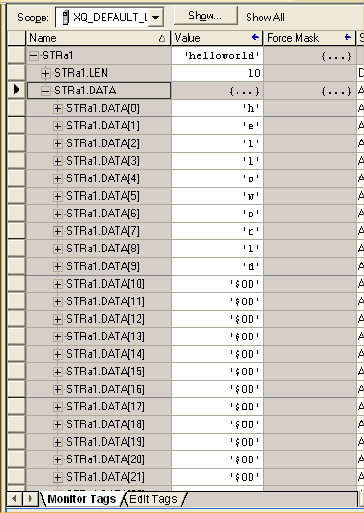The height and width of the screenshot is (513, 364).
Task: Expand STRa1.DATA[0] plus icon
Action: [x=58, y=108]
